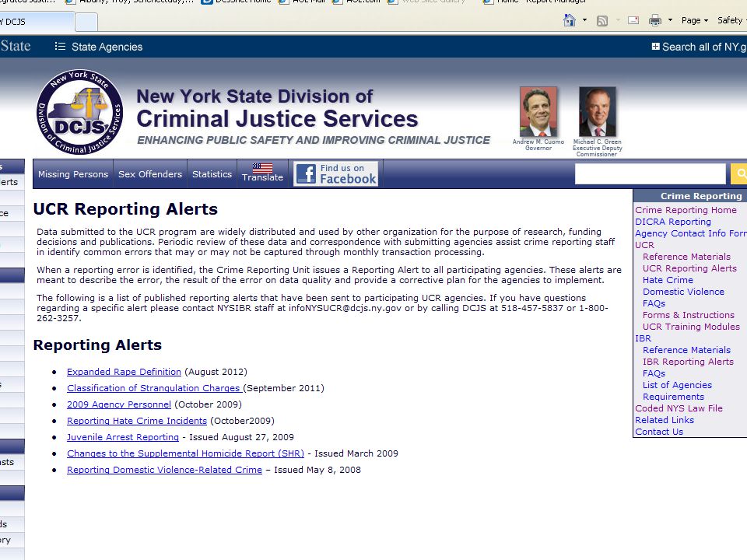Open the State Agencies list menu
Image resolution: width=747 pixels, height=560 pixels.
99,47
